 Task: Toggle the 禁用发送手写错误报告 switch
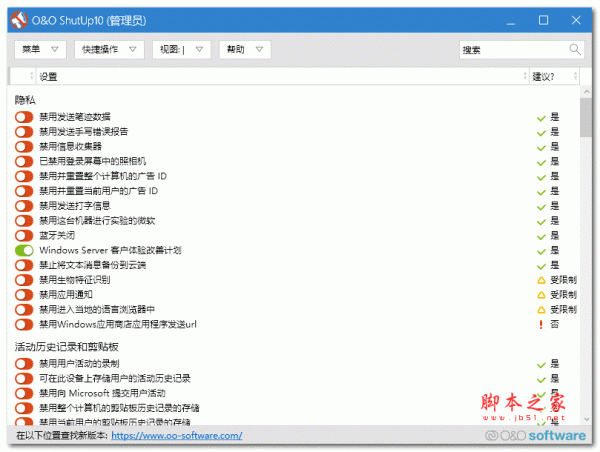24,132
